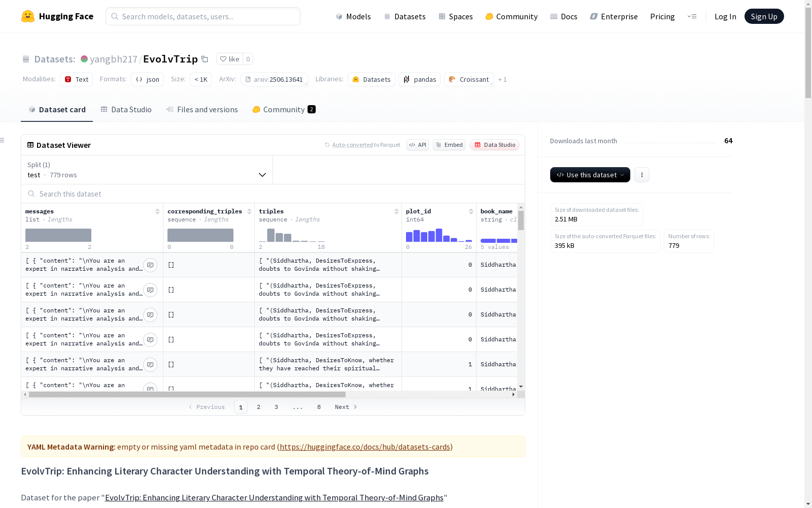Switch to the Dataset card tab

(57, 110)
